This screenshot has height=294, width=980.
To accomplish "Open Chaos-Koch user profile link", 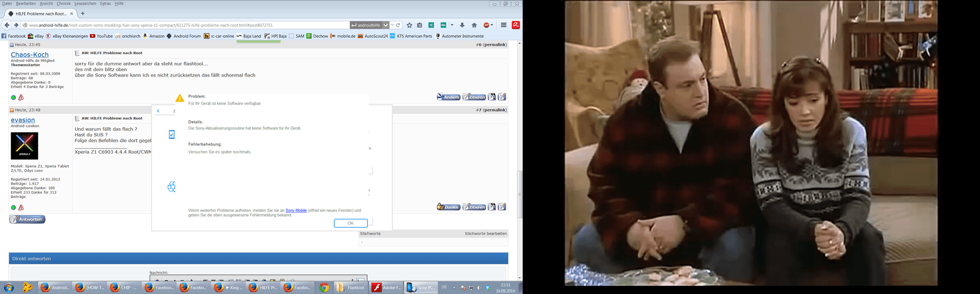I will (30, 55).
